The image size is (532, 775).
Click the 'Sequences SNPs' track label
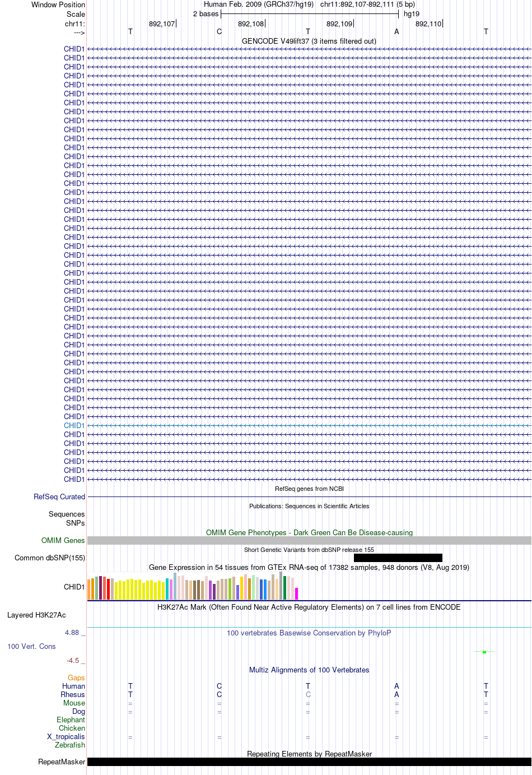coord(67,518)
